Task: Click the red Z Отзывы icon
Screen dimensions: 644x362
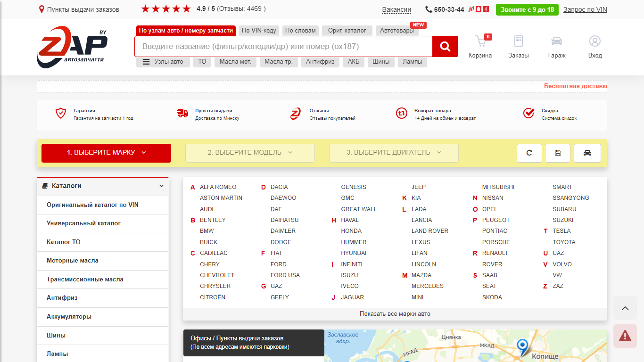Action: click(x=296, y=113)
